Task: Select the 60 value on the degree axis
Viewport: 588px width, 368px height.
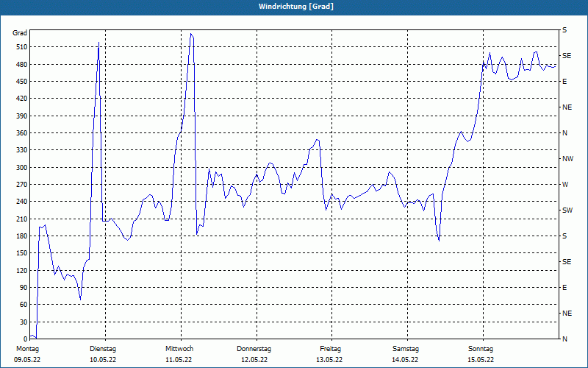Action: point(24,305)
